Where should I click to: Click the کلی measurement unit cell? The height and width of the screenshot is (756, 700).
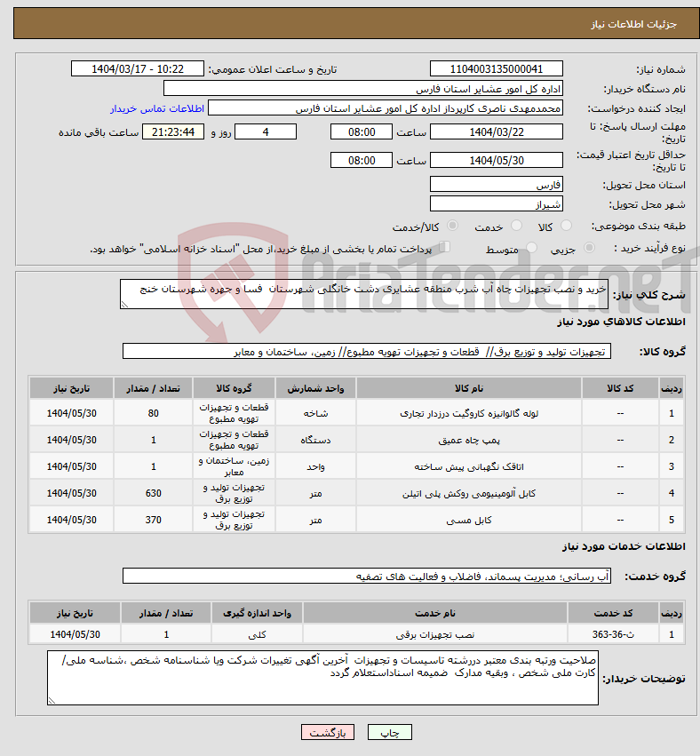[257, 634]
